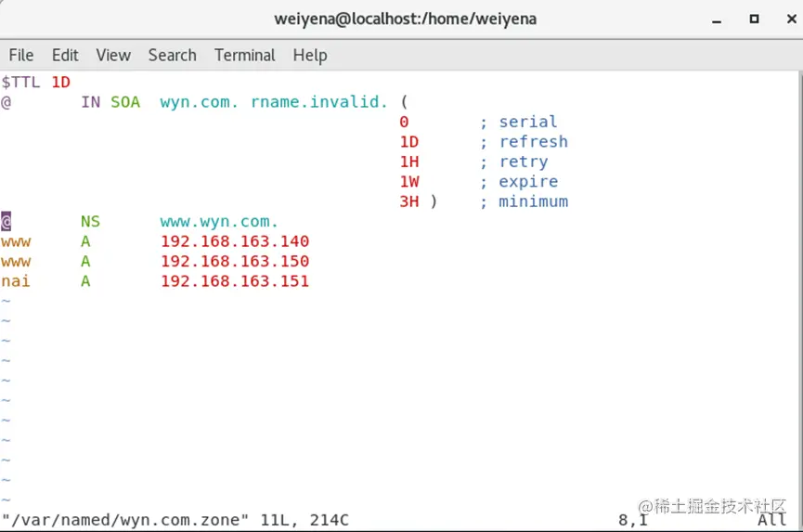803x532 pixels.
Task: Open the View menu
Action: pos(113,55)
